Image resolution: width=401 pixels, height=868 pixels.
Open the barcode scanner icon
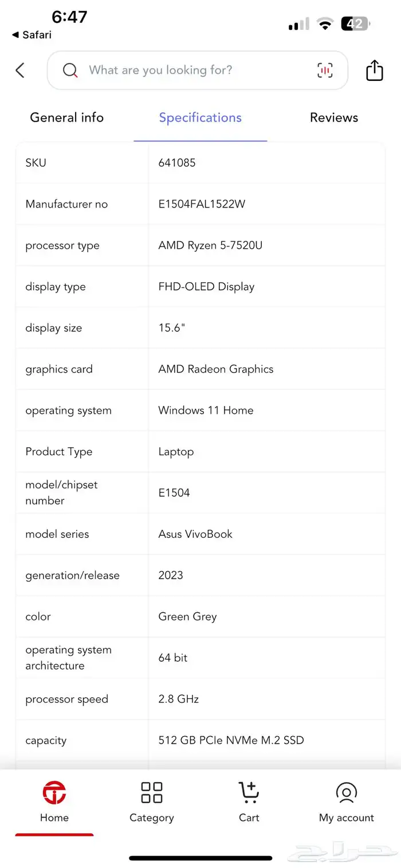tap(325, 71)
